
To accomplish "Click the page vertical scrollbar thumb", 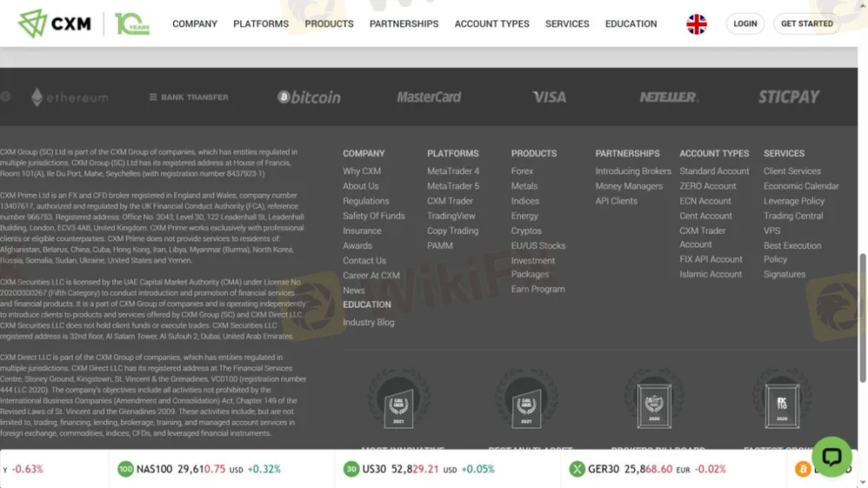I will 863,318.
